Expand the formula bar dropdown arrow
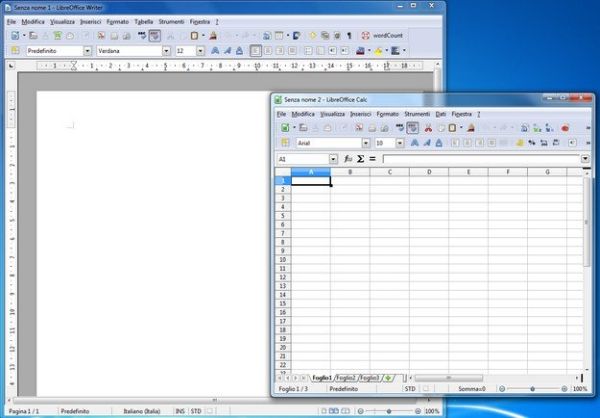Image resolution: width=600 pixels, height=418 pixels. (x=585, y=158)
